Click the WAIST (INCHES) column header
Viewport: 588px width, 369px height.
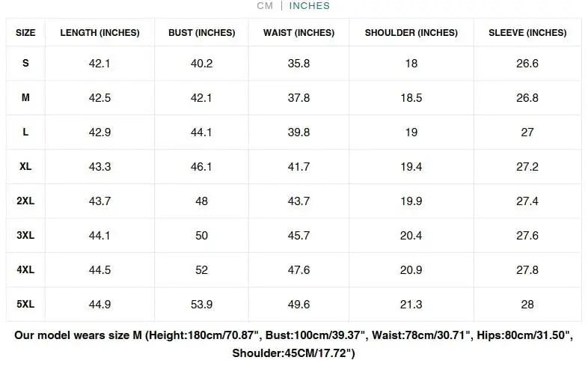tap(298, 33)
